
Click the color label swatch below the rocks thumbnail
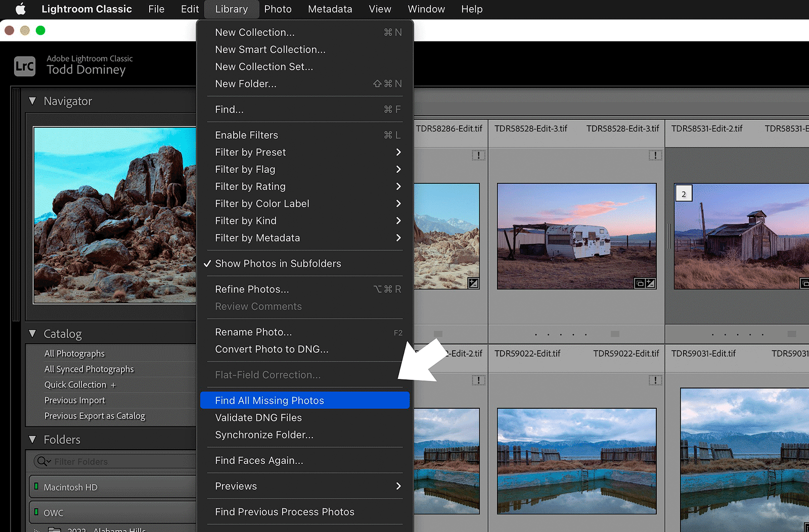[438, 333]
